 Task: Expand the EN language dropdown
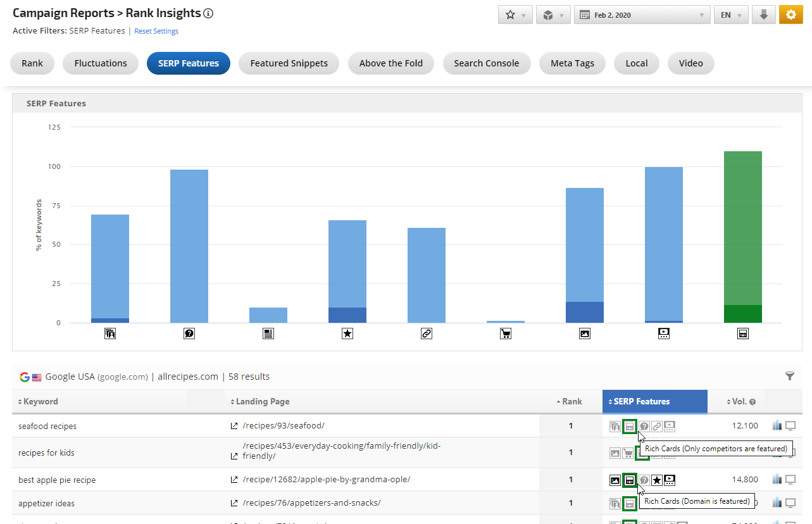click(731, 15)
